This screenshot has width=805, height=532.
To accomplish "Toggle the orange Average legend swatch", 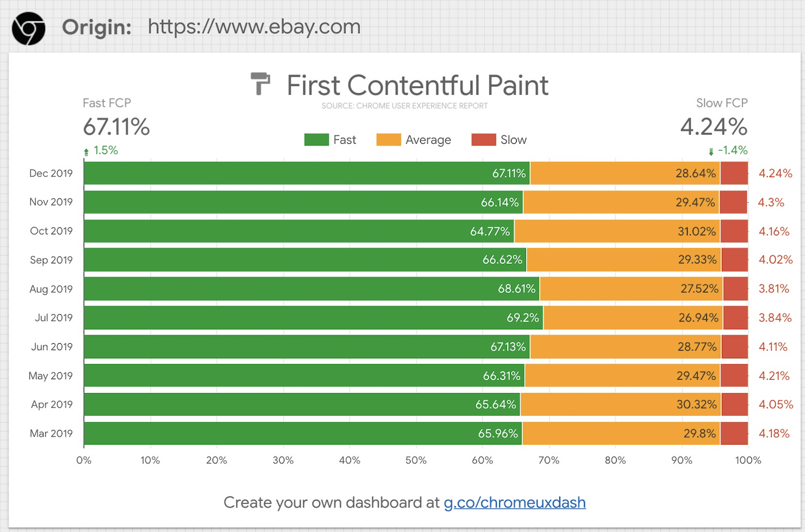I will click(389, 140).
